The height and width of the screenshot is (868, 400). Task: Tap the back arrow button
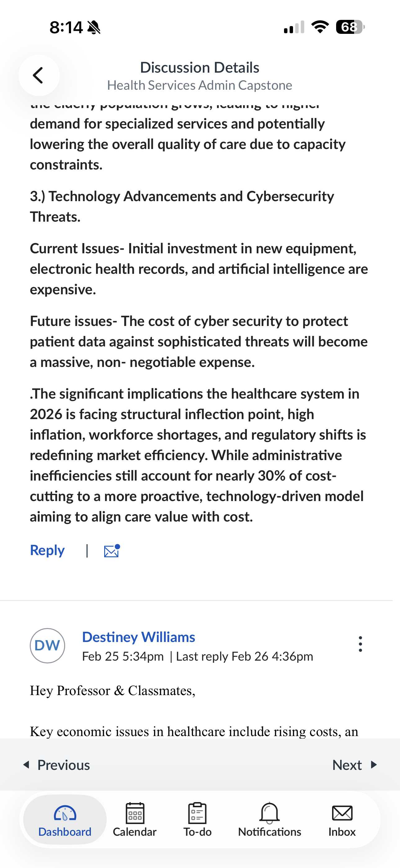coord(39,75)
